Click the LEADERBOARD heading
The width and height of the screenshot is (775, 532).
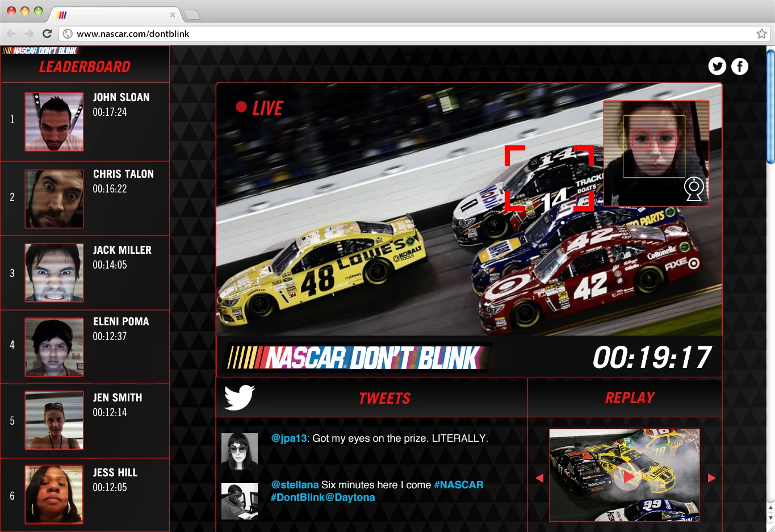click(85, 67)
